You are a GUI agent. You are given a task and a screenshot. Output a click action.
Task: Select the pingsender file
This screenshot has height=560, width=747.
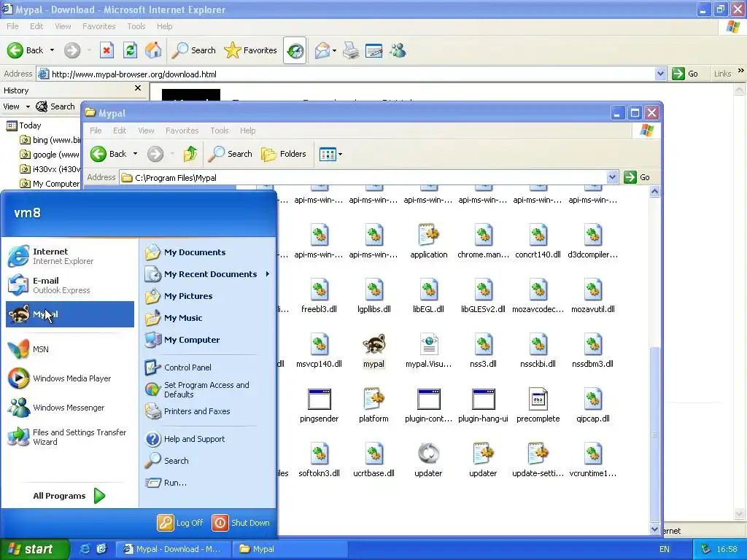click(x=319, y=405)
